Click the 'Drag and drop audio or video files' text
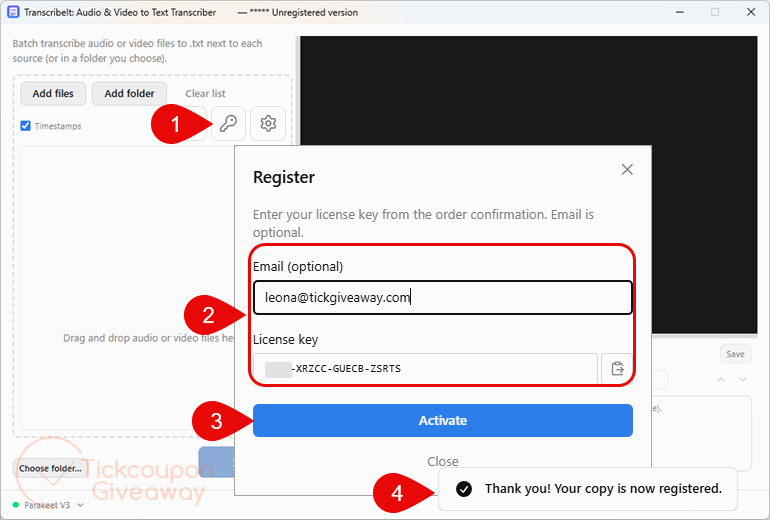770x520 pixels. point(148,338)
